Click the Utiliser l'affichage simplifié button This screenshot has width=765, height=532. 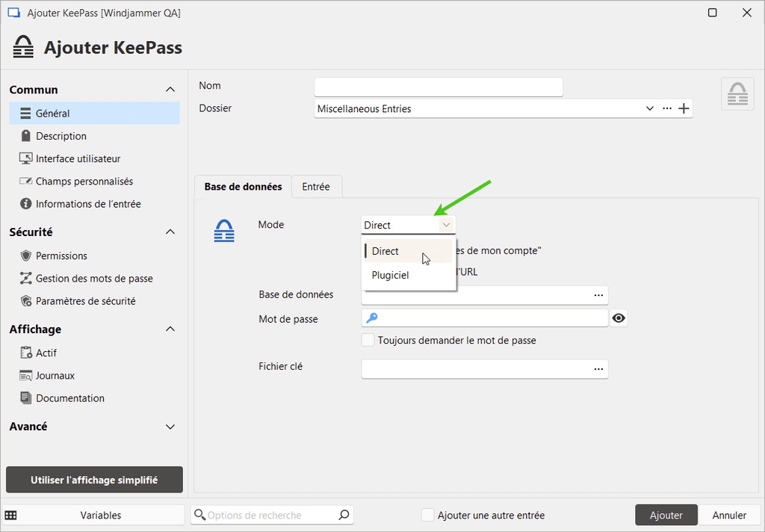coord(93,480)
